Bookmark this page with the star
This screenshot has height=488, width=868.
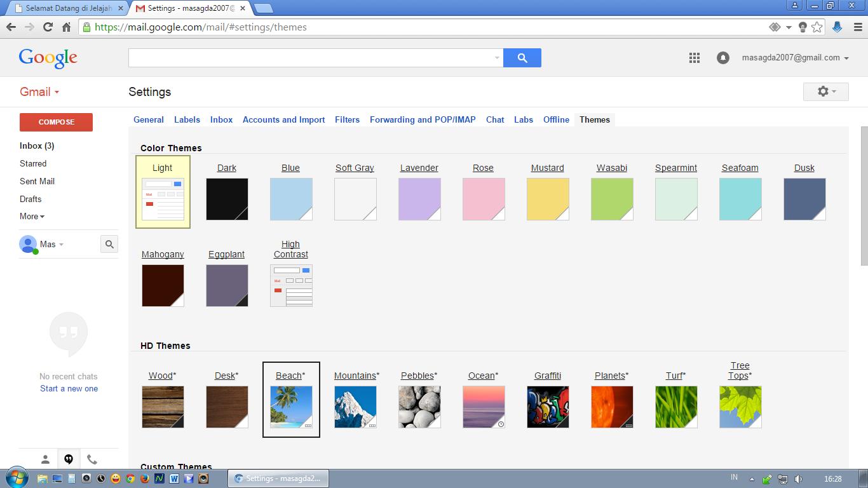817,27
